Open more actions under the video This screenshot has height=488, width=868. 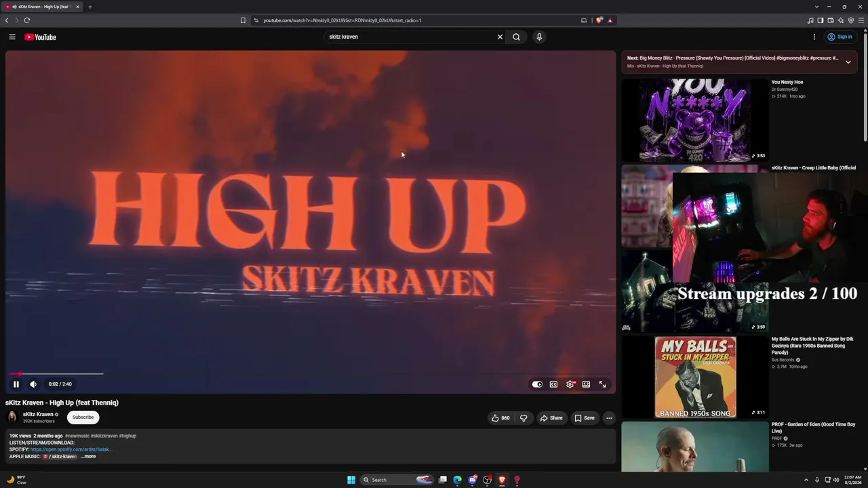[609, 418]
